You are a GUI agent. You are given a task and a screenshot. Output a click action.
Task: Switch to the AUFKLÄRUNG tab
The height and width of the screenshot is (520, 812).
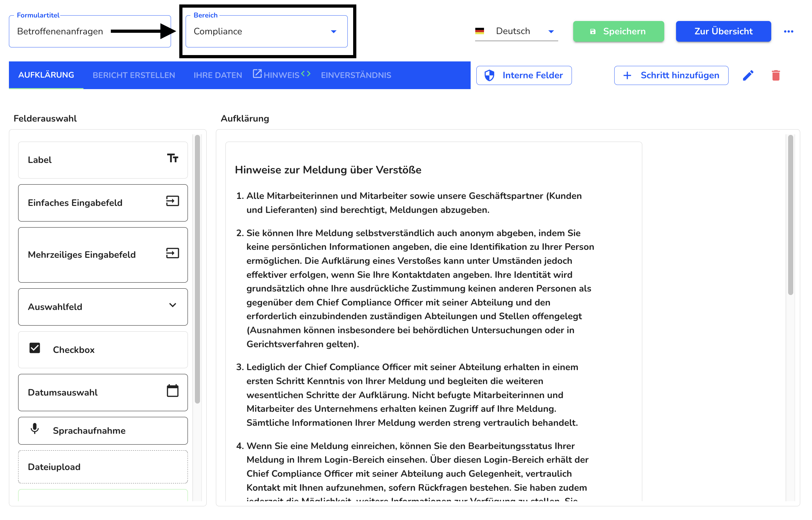(x=46, y=75)
